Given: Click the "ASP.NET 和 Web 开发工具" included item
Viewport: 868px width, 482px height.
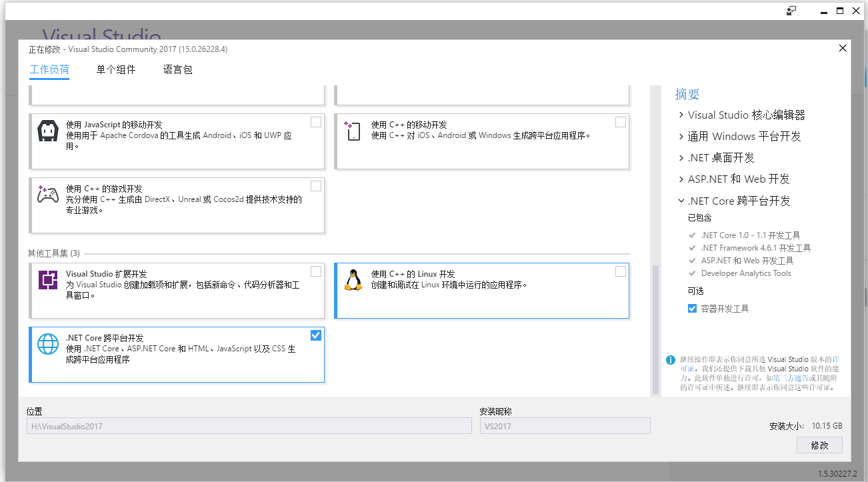Looking at the screenshot, I should 747,261.
